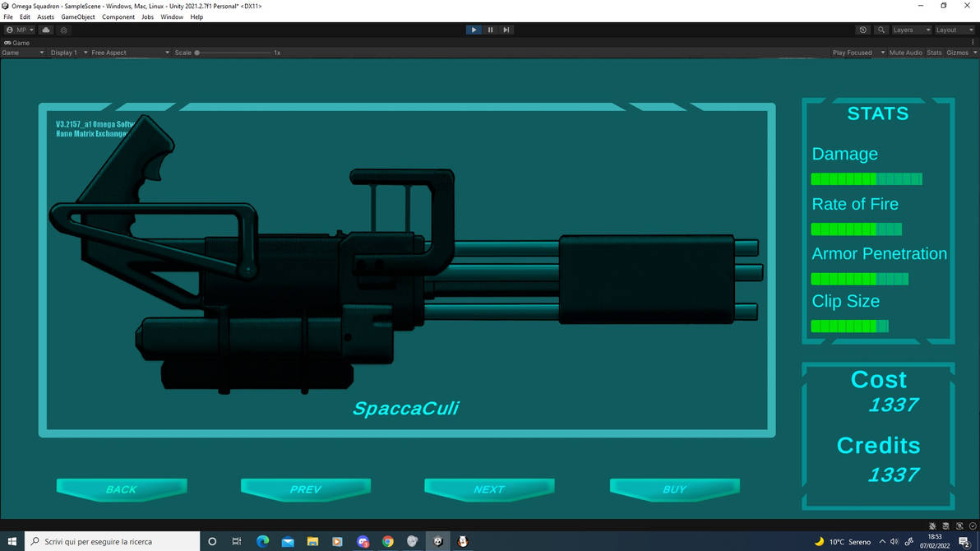This screenshot has width=980, height=551.
Task: Pause the running game
Action: click(x=491, y=30)
